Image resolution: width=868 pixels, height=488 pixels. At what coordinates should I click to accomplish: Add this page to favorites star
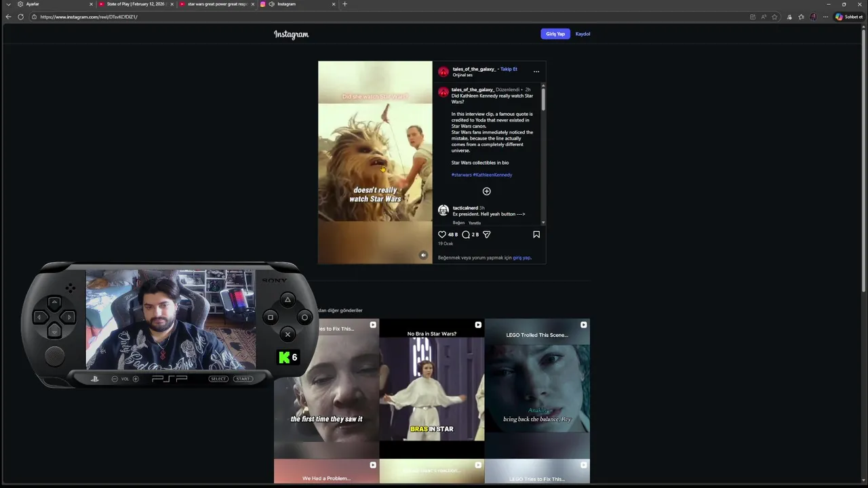(774, 17)
